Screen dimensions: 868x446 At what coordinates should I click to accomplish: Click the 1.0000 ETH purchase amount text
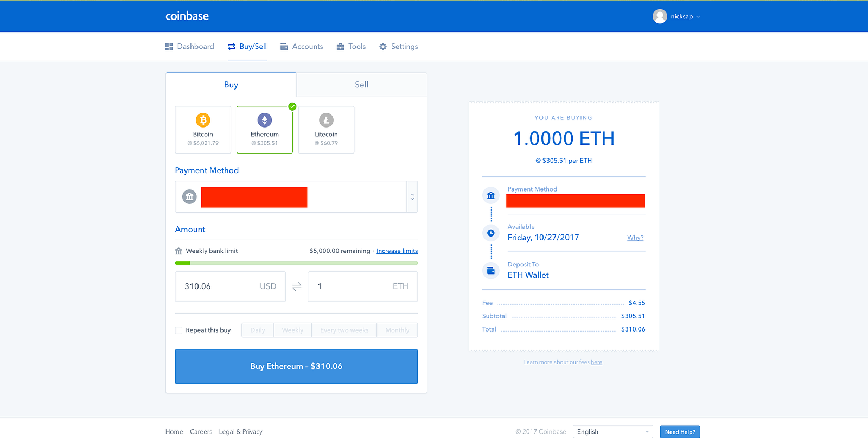(x=564, y=139)
